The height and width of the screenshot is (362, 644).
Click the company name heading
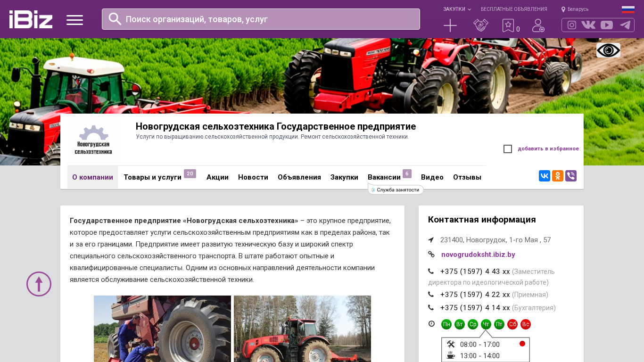point(276,126)
